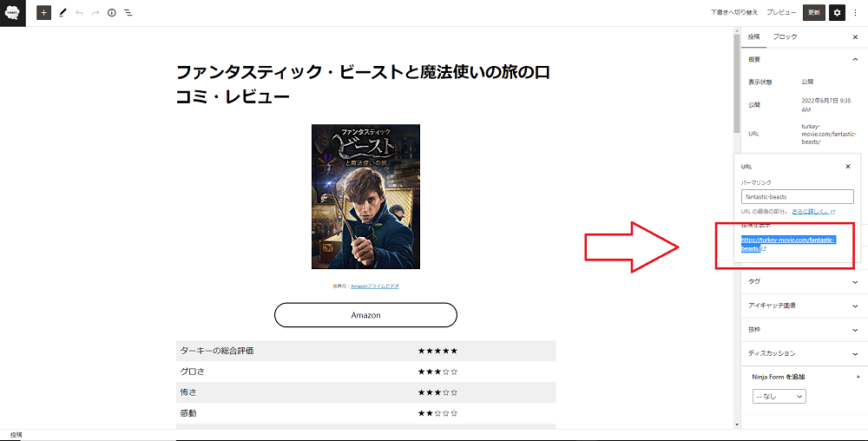Click the site logo icon at top-left
The height and width of the screenshot is (441, 868).
tap(13, 13)
